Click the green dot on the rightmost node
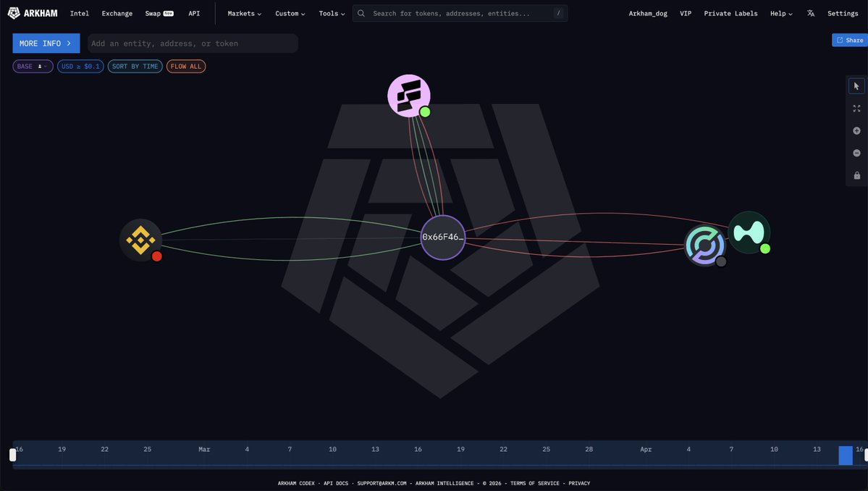This screenshot has height=491, width=868. (x=765, y=248)
